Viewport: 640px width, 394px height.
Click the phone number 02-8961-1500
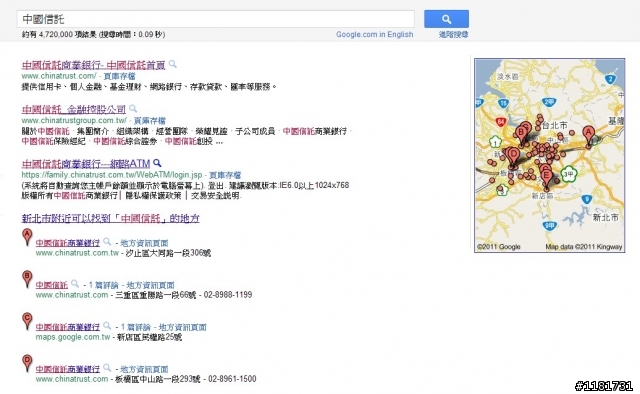(232, 379)
